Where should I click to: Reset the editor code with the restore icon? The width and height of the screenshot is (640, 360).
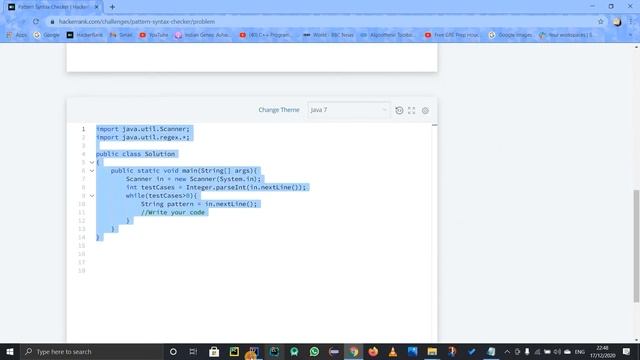point(399,110)
